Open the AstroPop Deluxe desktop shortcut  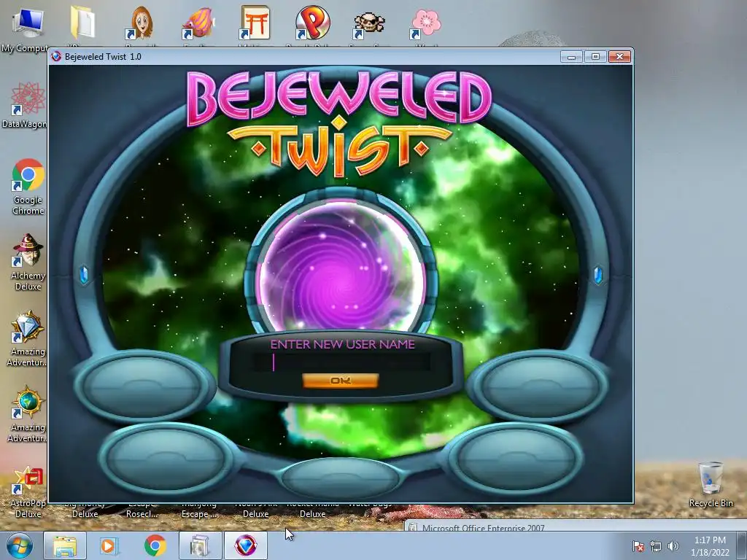[28, 491]
